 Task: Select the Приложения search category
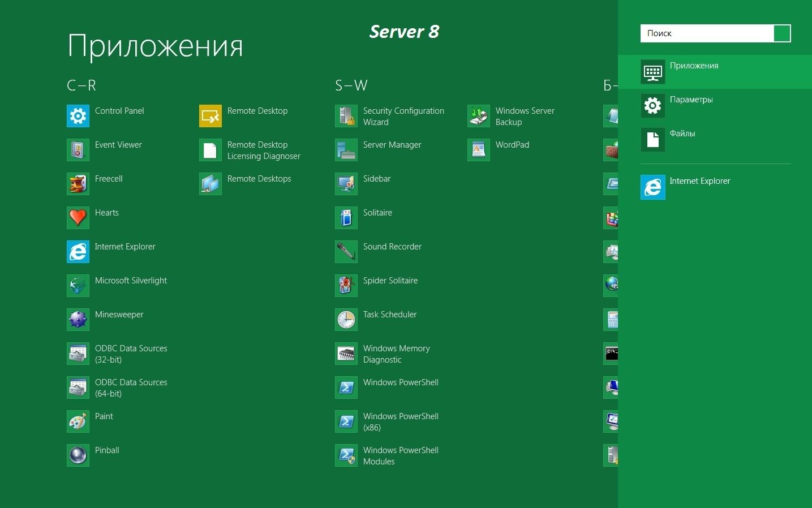pos(715,72)
